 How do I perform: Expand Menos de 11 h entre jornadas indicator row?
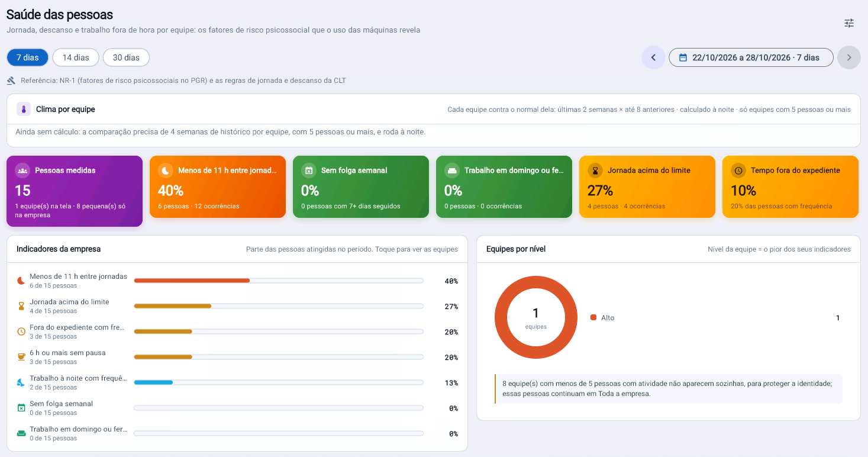pyautogui.click(x=237, y=281)
